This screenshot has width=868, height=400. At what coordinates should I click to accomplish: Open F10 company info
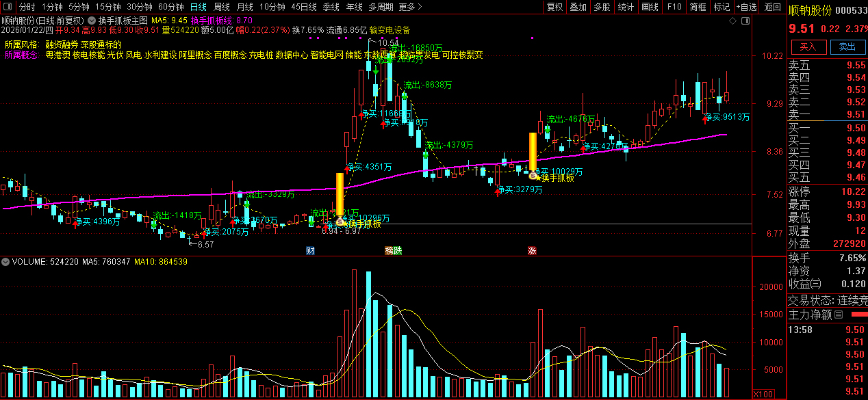[674, 7]
